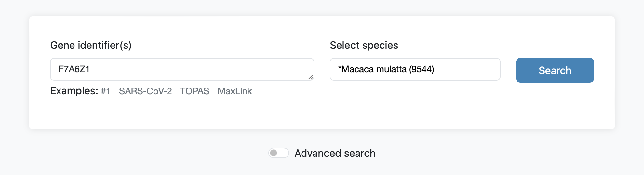Viewport: 644px width, 175px height.
Task: Click the blue Search button
Action: [x=555, y=70]
